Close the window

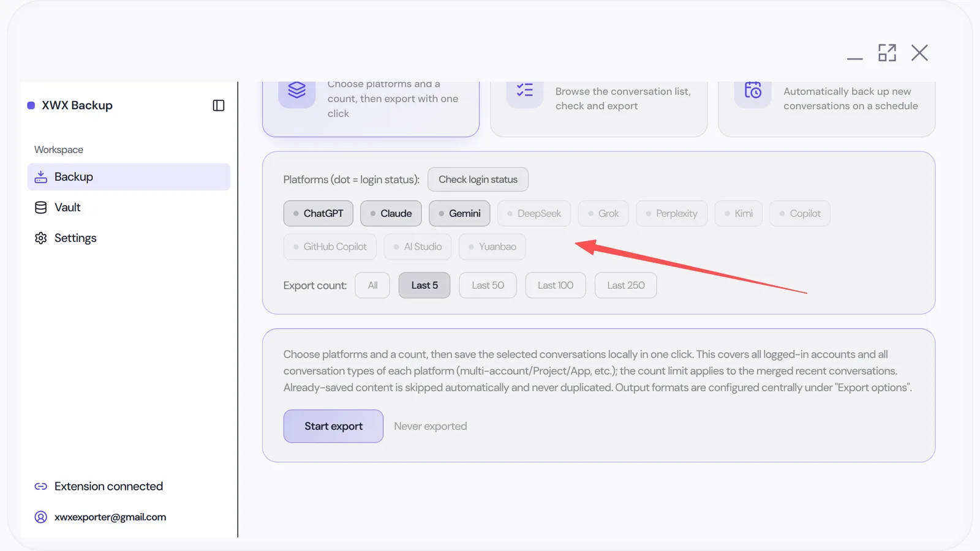(919, 53)
